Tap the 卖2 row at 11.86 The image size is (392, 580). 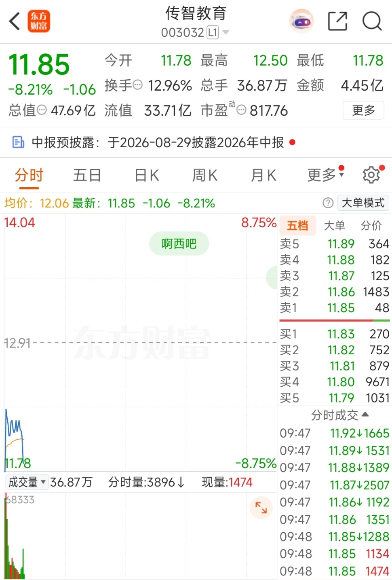(334, 292)
